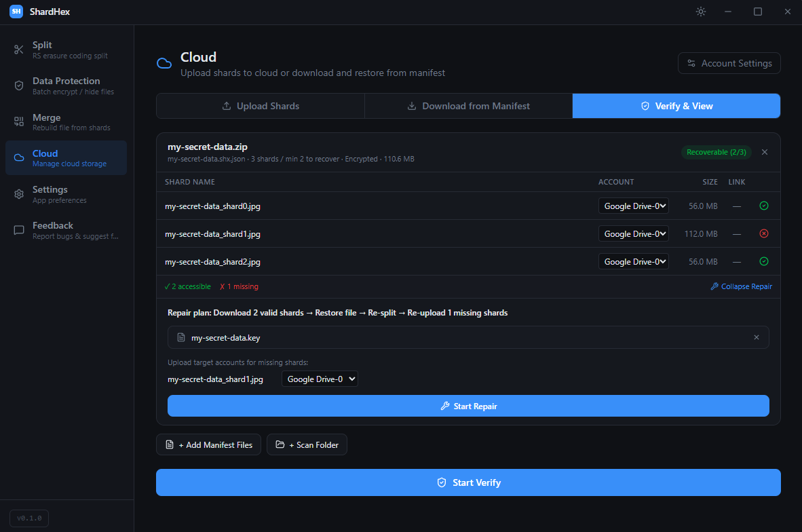Image resolution: width=802 pixels, height=532 pixels.
Task: Switch to the Upload Shards tab
Action: point(261,106)
